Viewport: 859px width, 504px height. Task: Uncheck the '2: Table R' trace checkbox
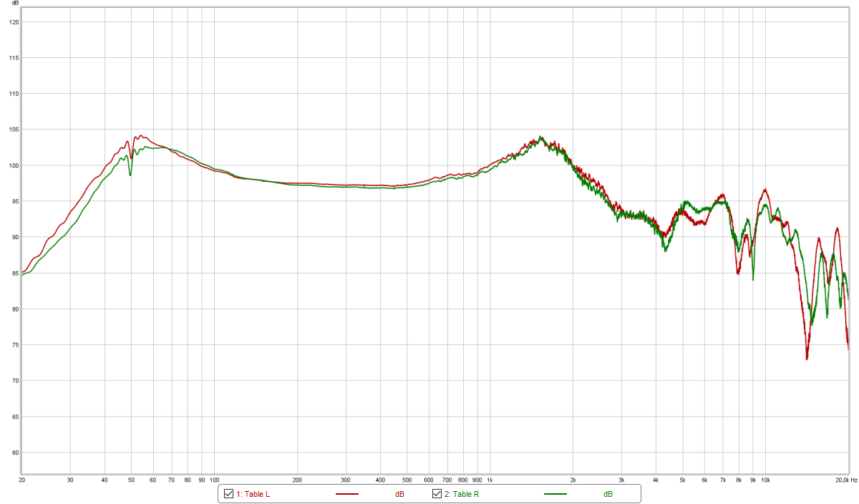(437, 494)
